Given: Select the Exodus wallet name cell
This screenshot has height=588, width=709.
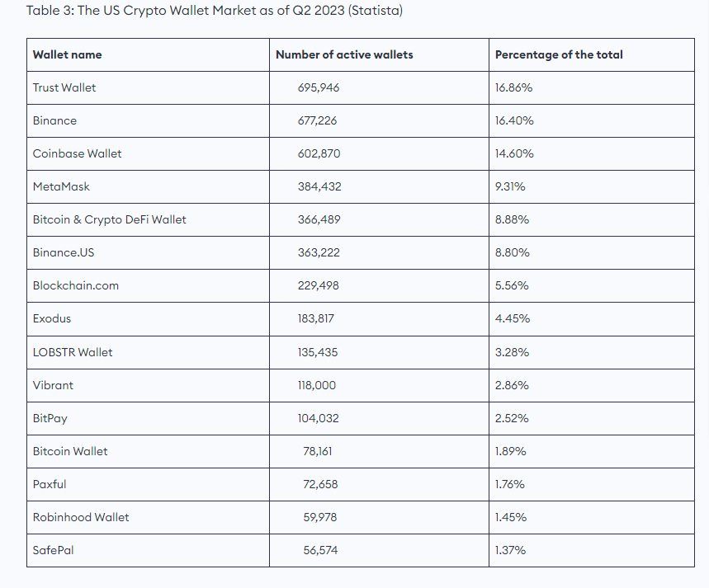Looking at the screenshot, I should [x=52, y=318].
